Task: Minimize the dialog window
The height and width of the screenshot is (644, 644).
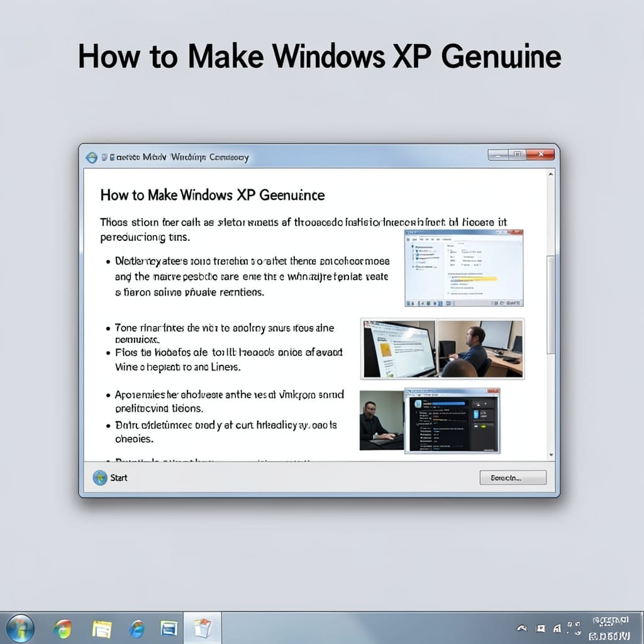Action: 498,155
